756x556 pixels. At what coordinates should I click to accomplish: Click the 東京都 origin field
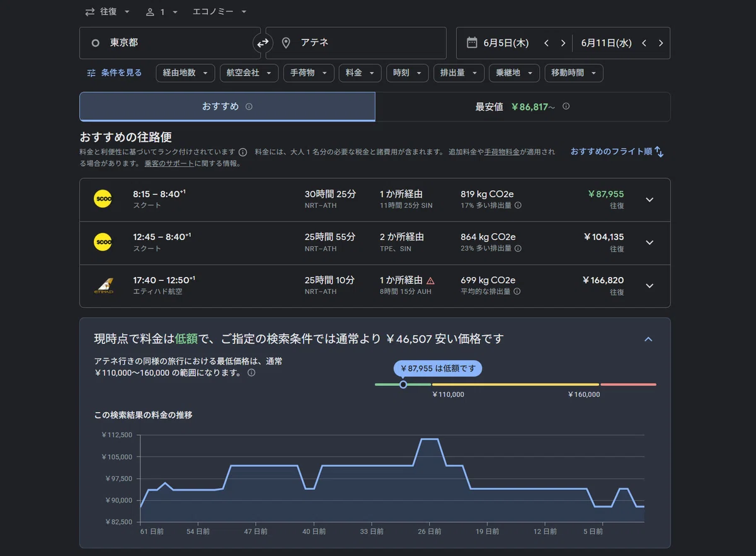[x=170, y=43]
